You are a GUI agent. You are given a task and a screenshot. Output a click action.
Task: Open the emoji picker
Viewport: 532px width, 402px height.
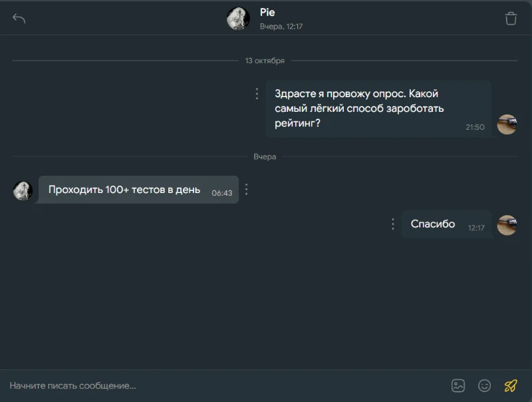coord(485,386)
